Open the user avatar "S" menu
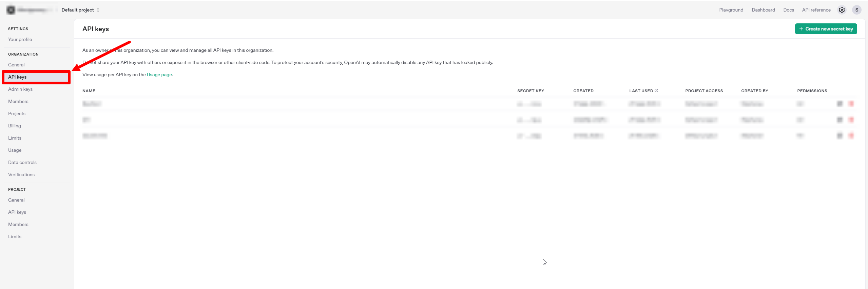Viewport: 868px width, 289px height. click(856, 10)
